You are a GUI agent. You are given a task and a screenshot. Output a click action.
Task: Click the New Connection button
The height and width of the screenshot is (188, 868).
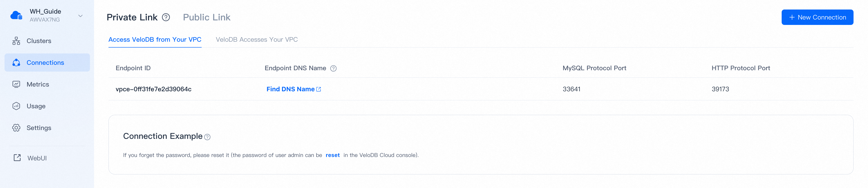point(817,17)
